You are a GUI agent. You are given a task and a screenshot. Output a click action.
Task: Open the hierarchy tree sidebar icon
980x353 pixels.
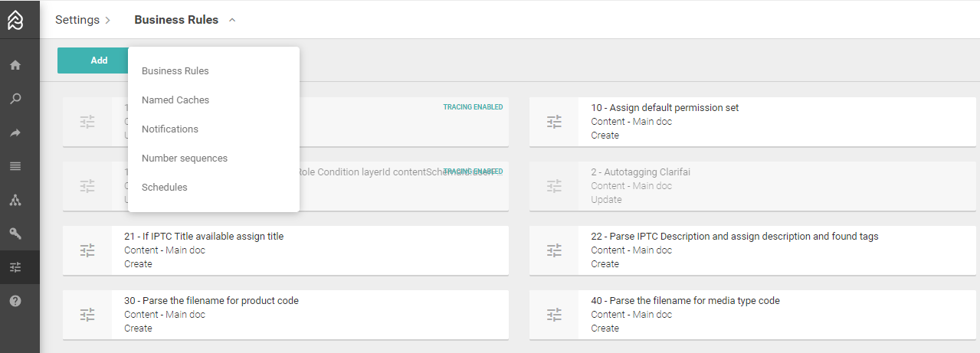click(15, 200)
